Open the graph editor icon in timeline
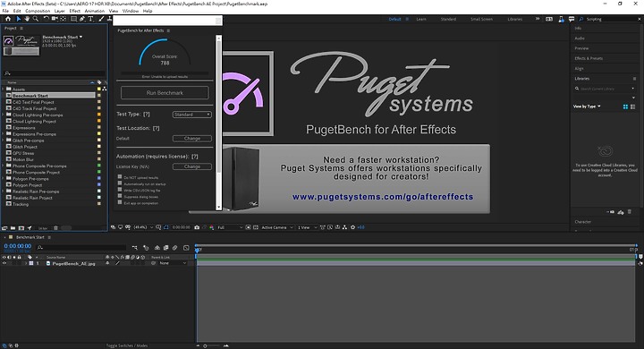The height and width of the screenshot is (349, 644). tap(186, 248)
